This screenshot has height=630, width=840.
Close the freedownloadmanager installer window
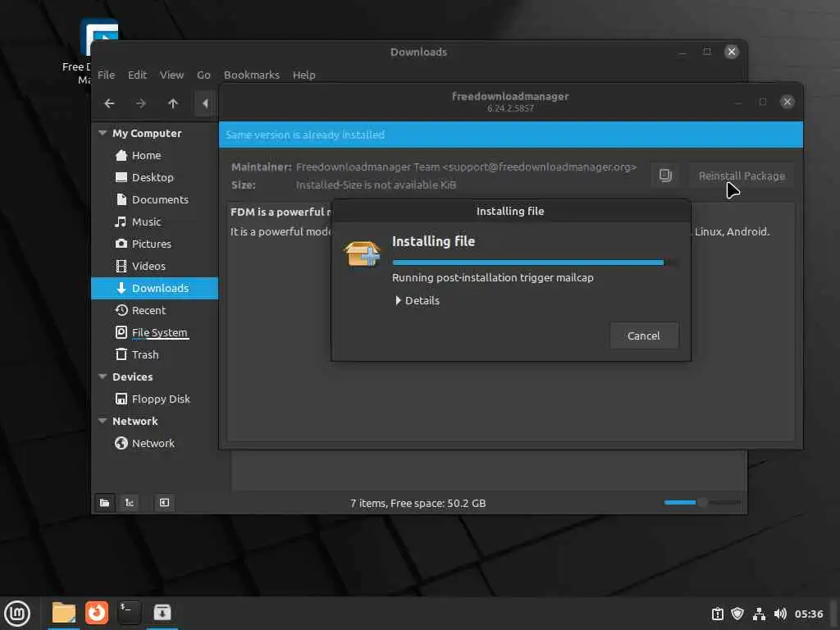(x=787, y=102)
